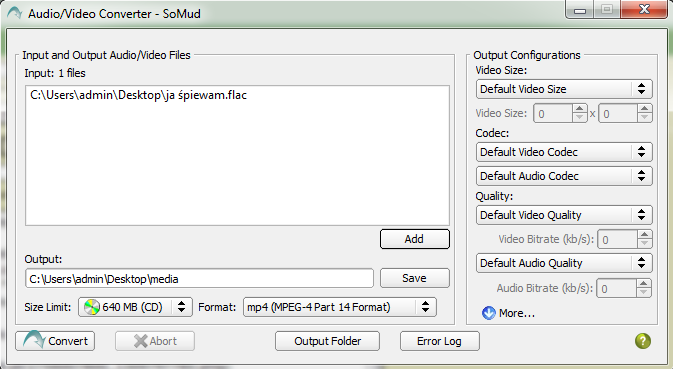Click the SoMud app icon in title bar
This screenshot has width=673, height=369.
(14, 13)
